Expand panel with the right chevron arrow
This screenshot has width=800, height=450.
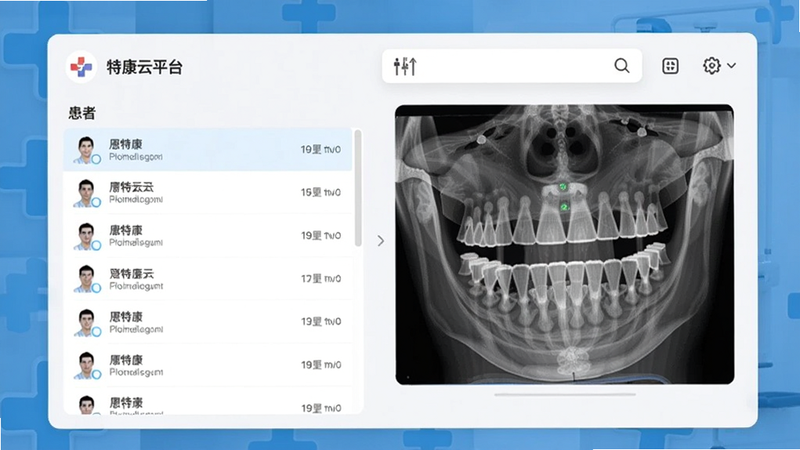tap(381, 241)
